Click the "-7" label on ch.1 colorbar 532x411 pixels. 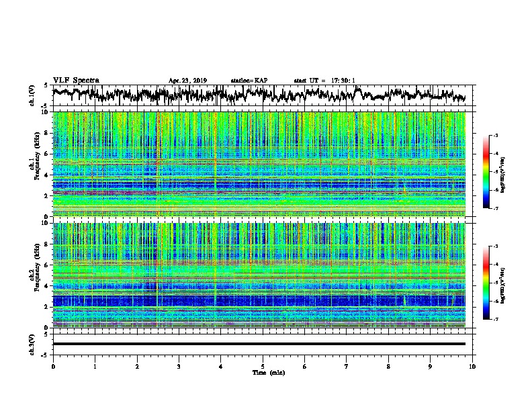(496, 208)
